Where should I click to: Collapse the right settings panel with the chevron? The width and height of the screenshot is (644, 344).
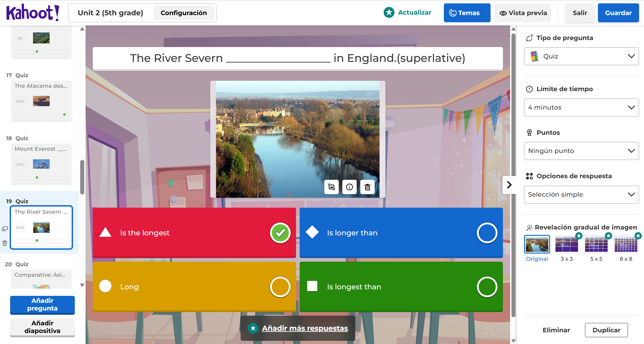click(x=509, y=185)
